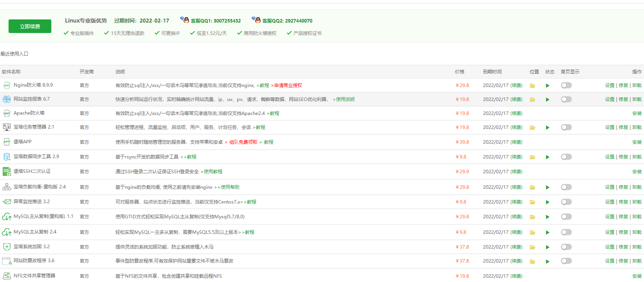
Task: Click the play status icon for 网站监控报表
Action: point(548,99)
